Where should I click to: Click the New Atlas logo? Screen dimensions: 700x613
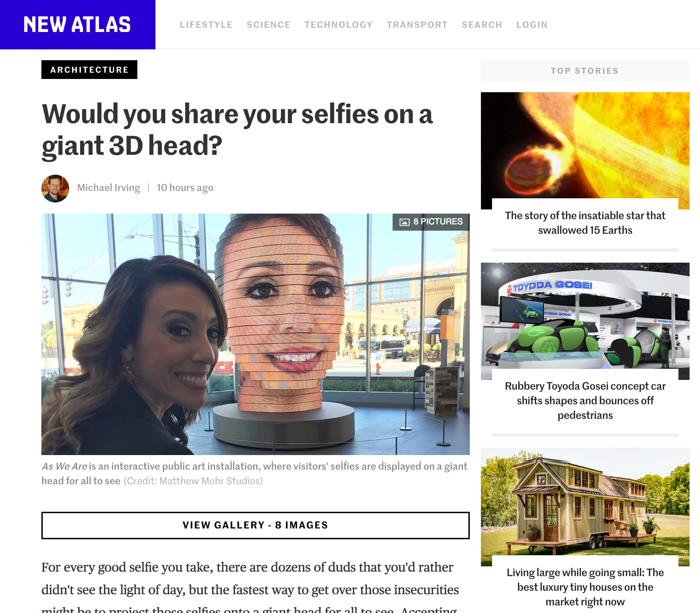click(x=77, y=25)
